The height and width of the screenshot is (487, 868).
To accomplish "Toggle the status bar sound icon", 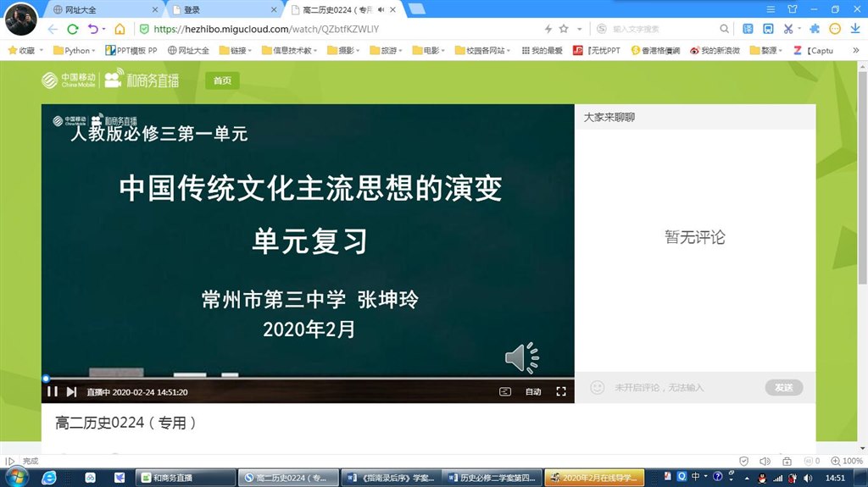I will pos(765,461).
